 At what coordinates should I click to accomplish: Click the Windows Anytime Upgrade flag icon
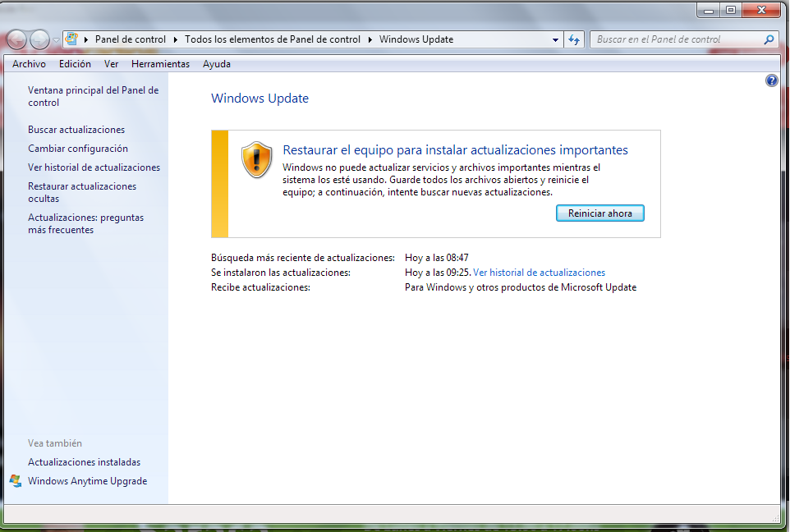click(x=16, y=481)
